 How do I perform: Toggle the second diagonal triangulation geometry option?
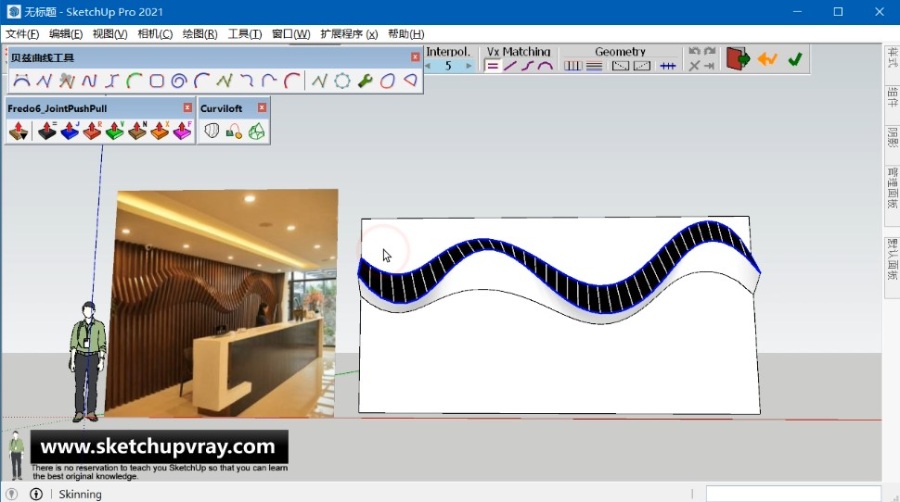coord(642,66)
